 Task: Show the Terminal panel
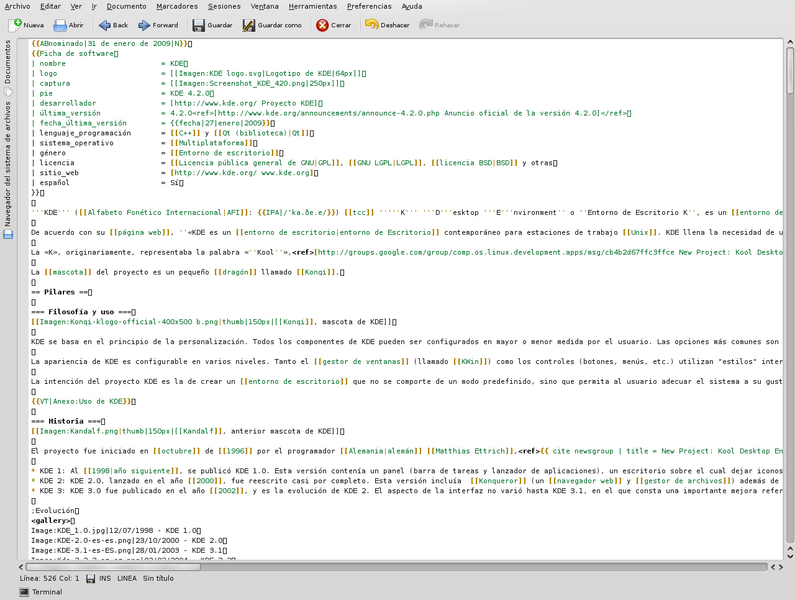39,592
